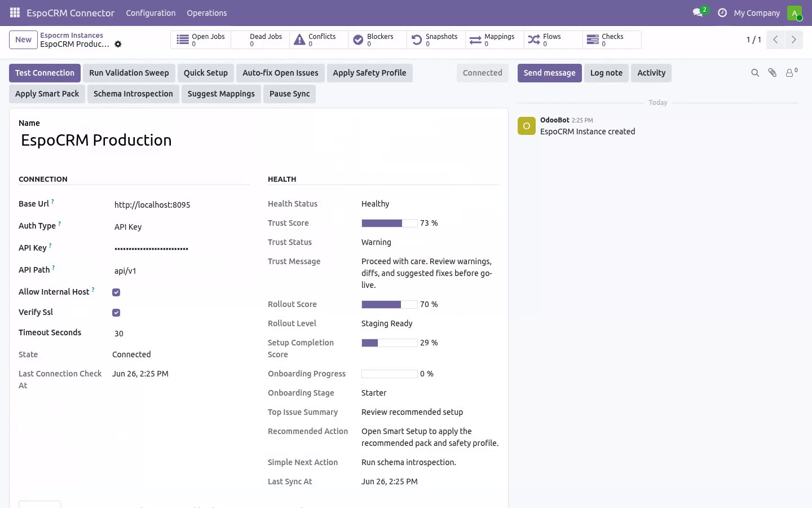This screenshot has height=508, width=812.
Task: Click Quick Setup button
Action: (206, 73)
